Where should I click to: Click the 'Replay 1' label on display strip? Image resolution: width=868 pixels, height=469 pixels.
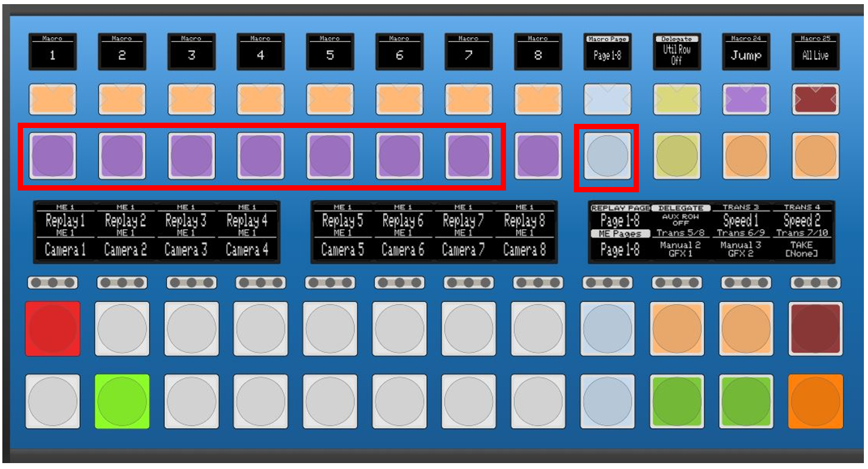[x=65, y=221]
